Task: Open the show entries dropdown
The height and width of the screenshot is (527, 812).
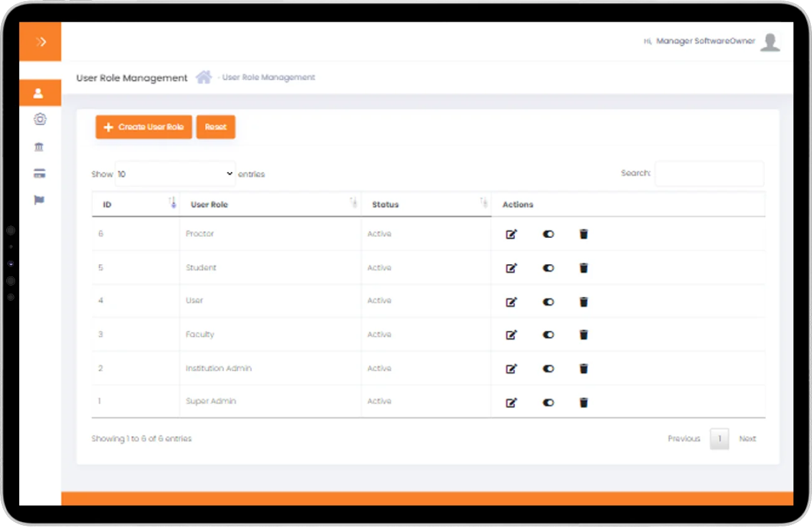Action: pos(175,174)
